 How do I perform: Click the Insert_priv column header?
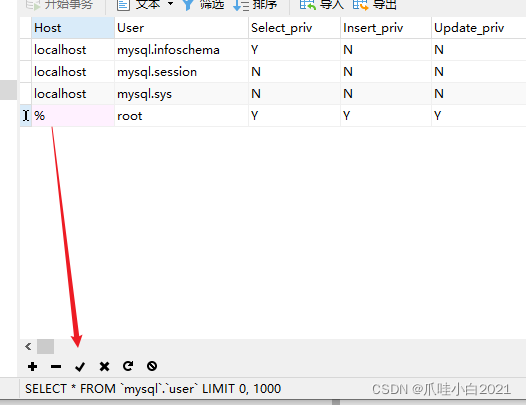[386, 28]
